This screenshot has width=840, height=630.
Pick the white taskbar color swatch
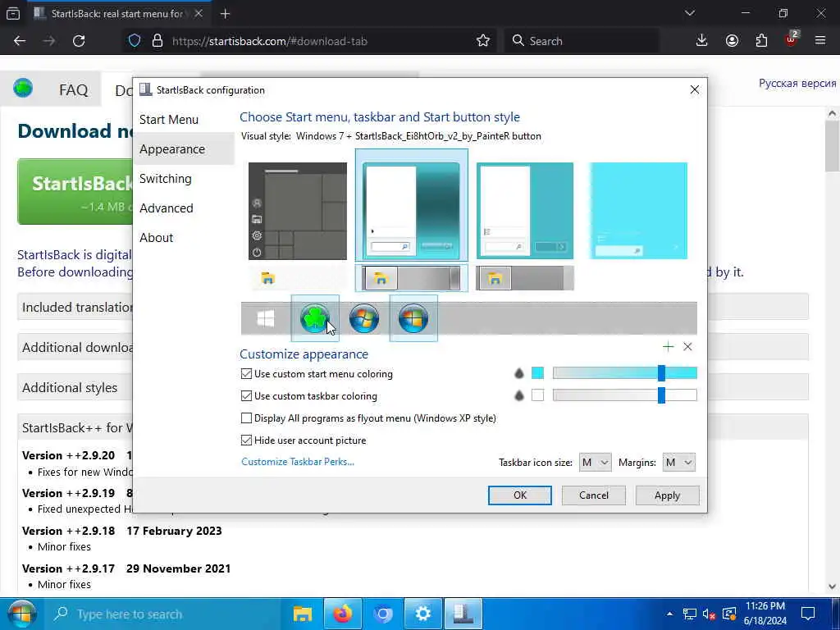point(537,395)
